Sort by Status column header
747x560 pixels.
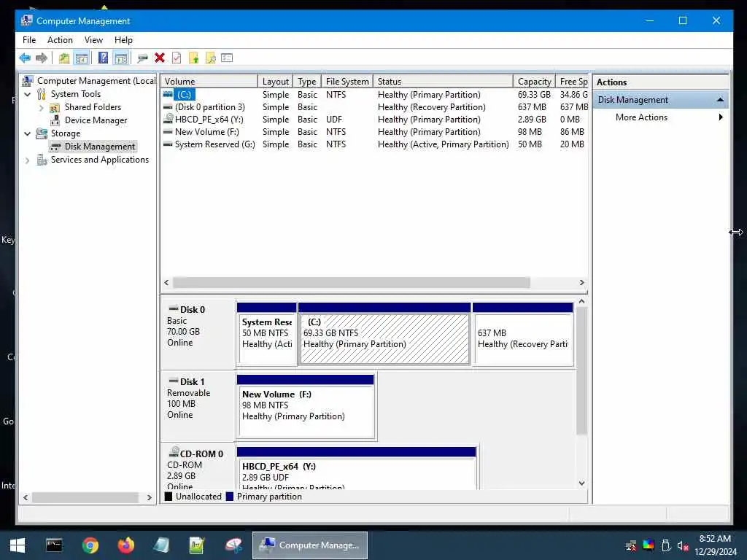click(443, 82)
